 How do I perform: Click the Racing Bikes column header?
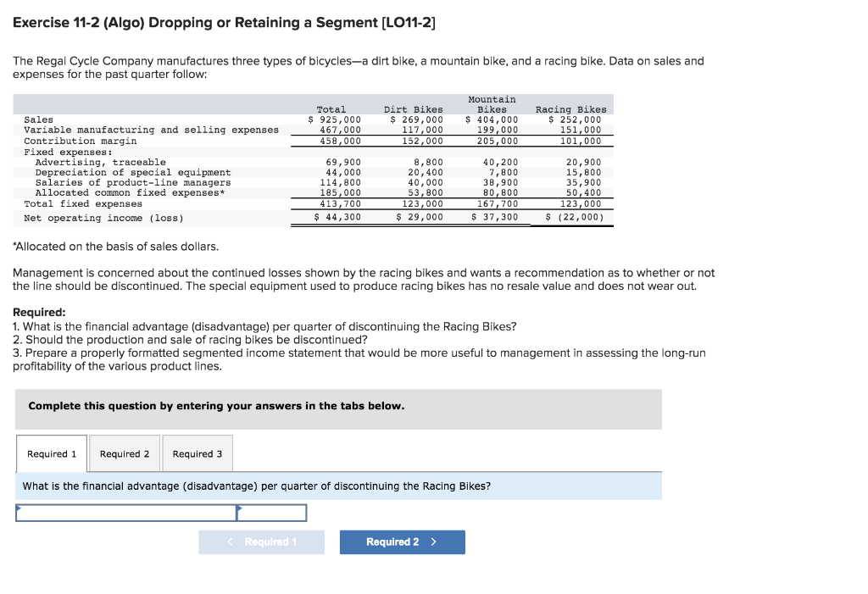tap(570, 109)
